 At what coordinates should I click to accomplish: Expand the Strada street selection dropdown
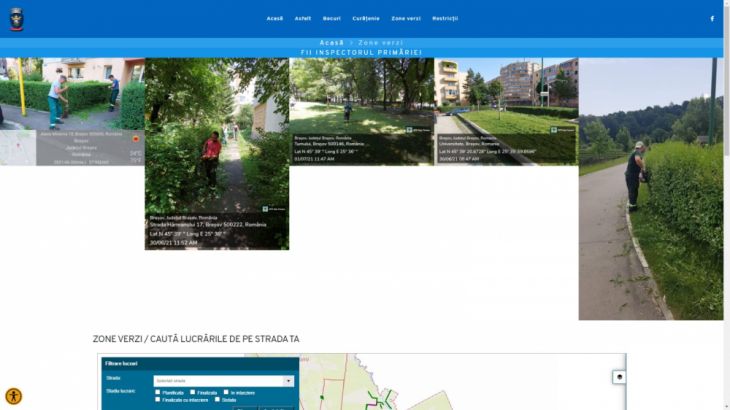(223, 380)
